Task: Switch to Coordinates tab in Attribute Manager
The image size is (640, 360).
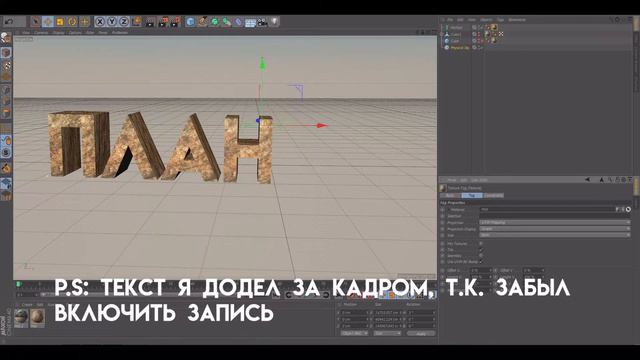Action: (x=493, y=196)
